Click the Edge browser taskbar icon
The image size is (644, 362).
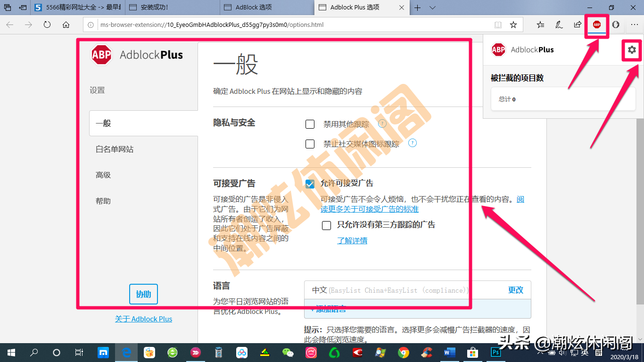126,353
